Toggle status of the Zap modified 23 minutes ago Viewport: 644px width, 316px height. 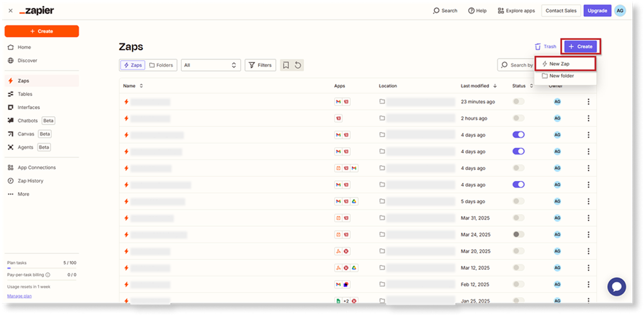(518, 102)
